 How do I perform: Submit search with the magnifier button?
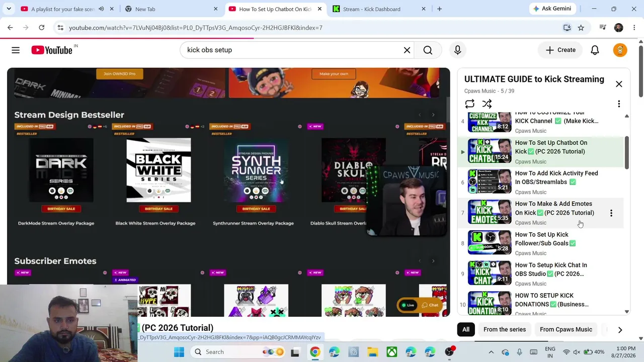pos(428,50)
